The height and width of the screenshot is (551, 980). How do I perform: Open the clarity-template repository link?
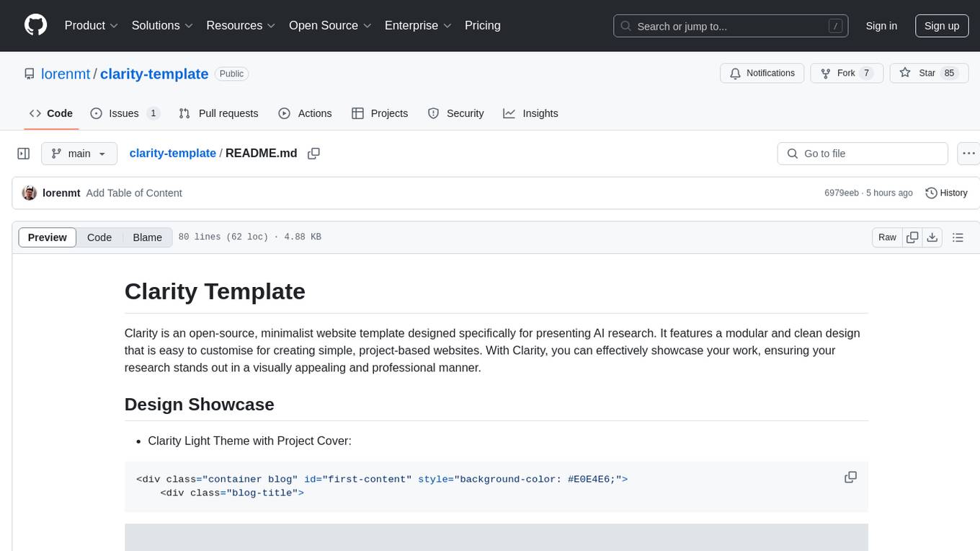click(x=154, y=74)
